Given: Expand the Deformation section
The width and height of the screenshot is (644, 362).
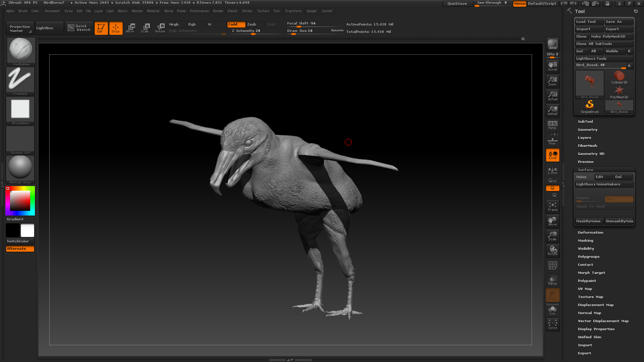Looking at the screenshot, I should (x=590, y=232).
